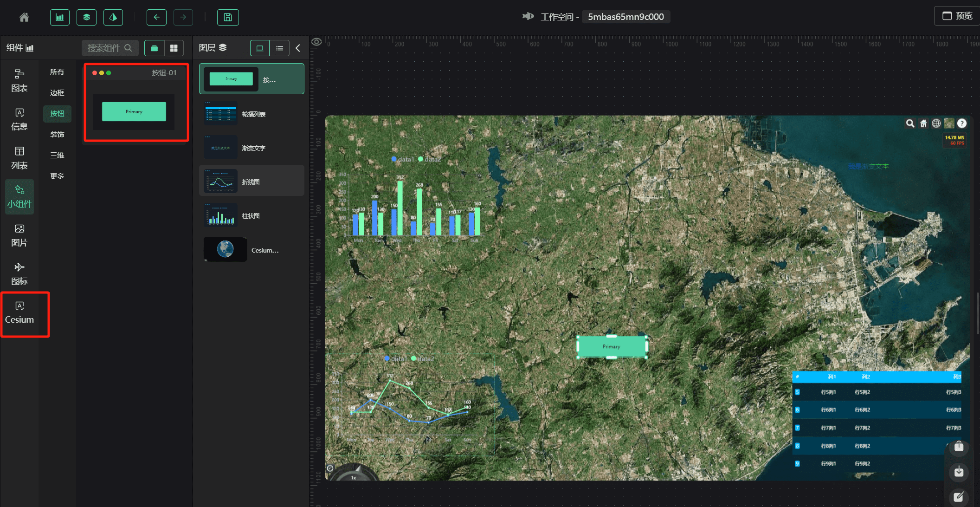Click the Primary button on canvas
The image size is (980, 507).
coord(611,346)
